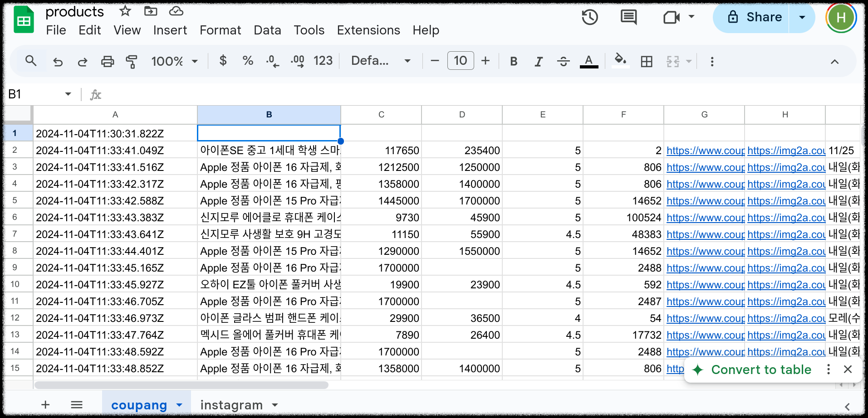Screen dimensions: 868x418
Task: Open the Insert menu
Action: (x=170, y=30)
